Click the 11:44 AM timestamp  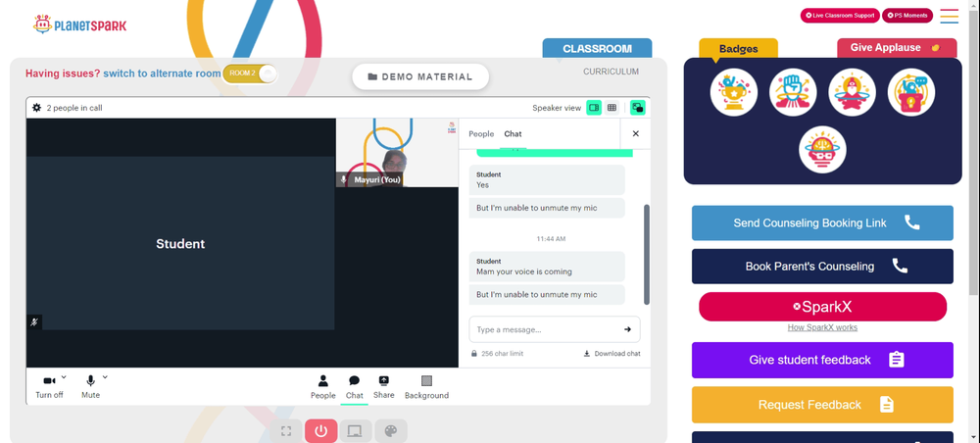tap(551, 239)
